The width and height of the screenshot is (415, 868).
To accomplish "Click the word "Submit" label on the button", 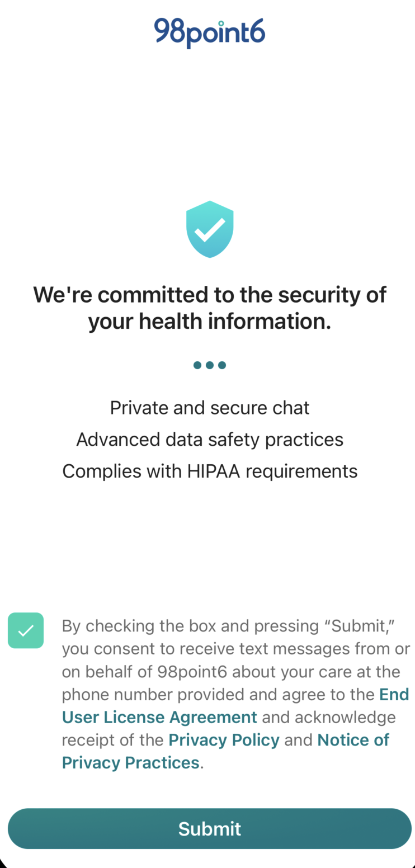I will click(x=210, y=828).
